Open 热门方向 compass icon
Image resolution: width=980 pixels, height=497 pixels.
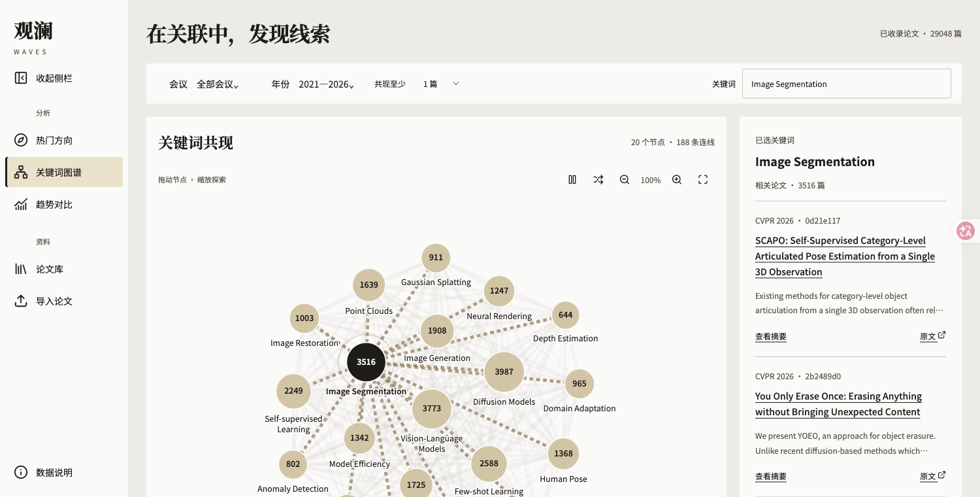21,140
